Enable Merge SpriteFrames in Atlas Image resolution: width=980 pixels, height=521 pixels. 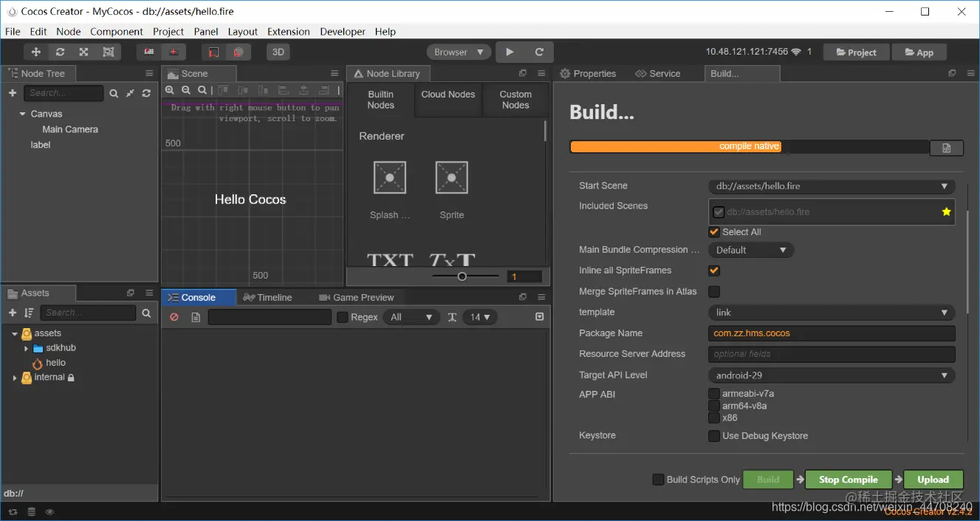pyautogui.click(x=714, y=291)
